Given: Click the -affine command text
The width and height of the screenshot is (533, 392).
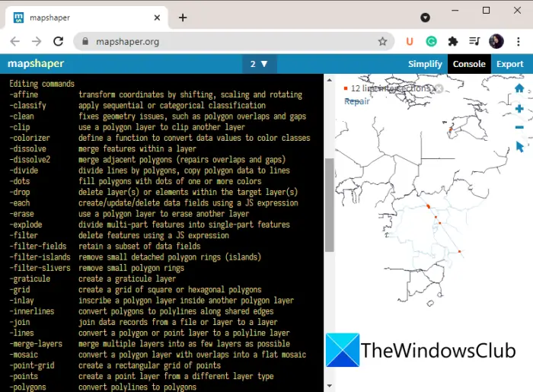Looking at the screenshot, I should pyautogui.click(x=24, y=94).
